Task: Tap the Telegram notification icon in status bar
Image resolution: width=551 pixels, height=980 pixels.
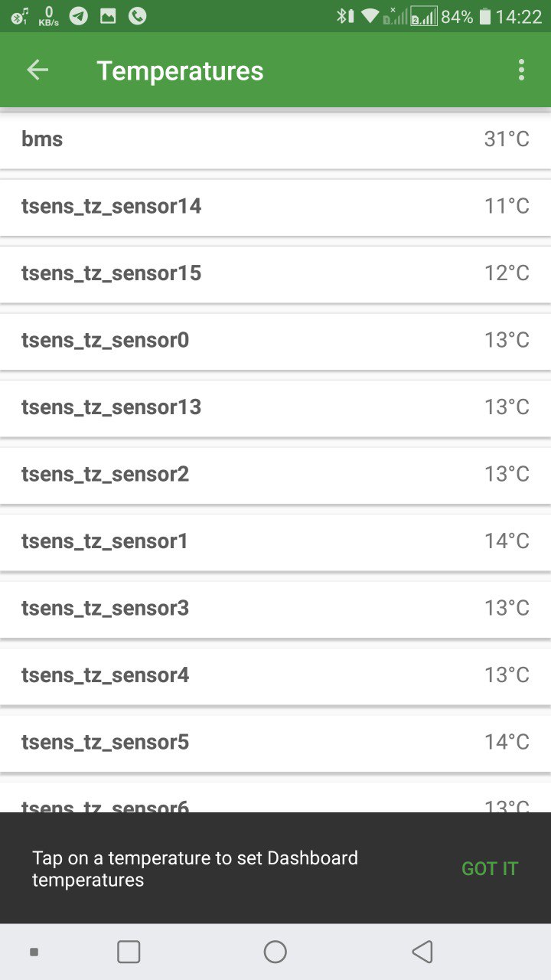Action: click(x=78, y=16)
